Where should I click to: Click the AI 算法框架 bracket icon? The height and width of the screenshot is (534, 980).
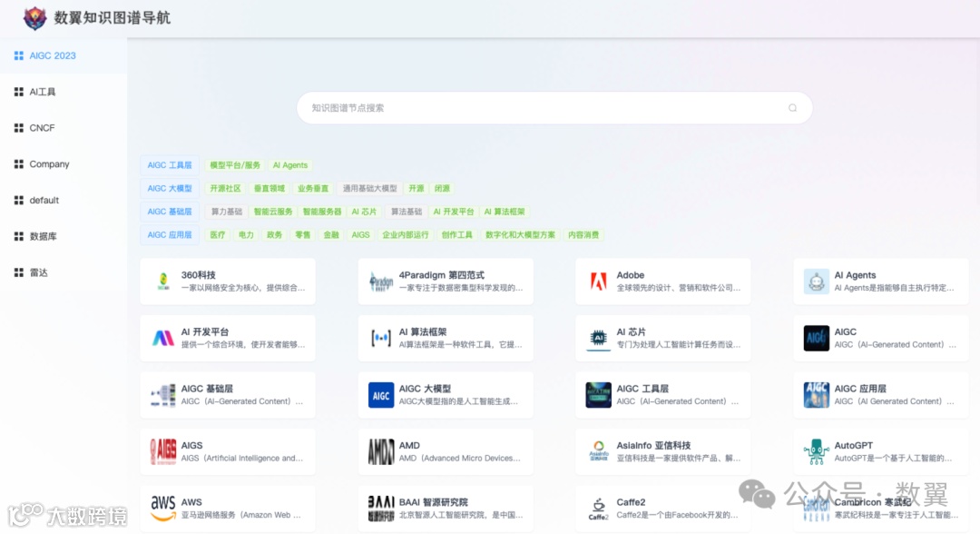pos(380,338)
